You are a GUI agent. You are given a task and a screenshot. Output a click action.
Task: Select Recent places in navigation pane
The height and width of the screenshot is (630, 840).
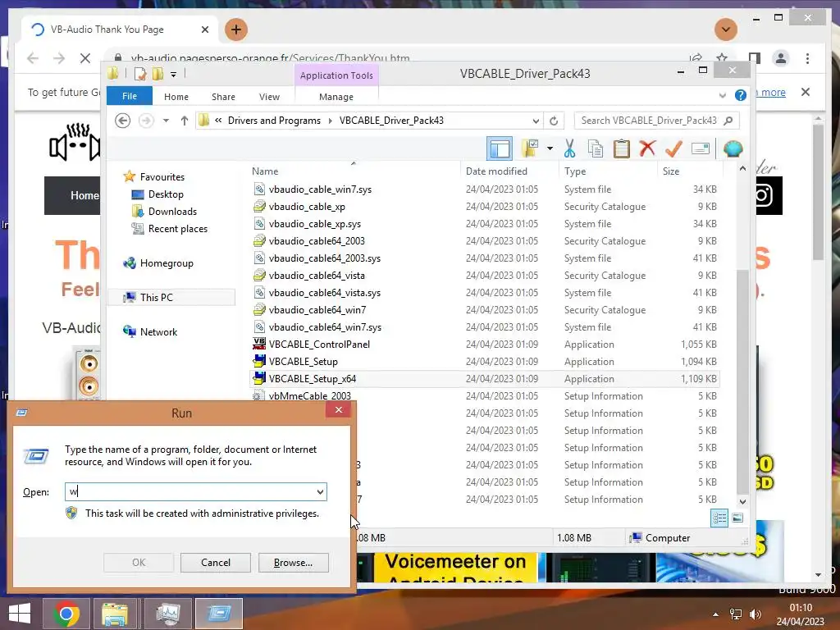177,228
